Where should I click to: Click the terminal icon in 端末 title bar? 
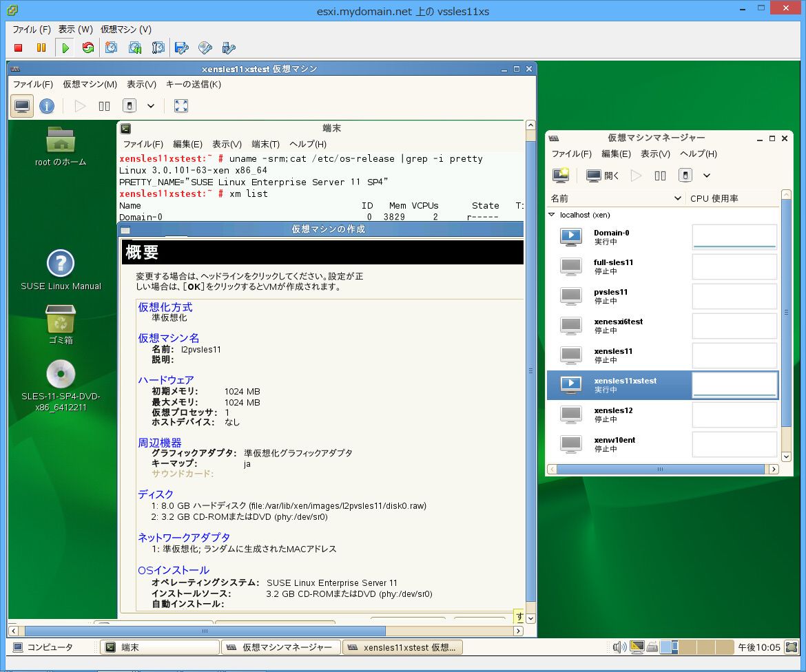point(125,129)
